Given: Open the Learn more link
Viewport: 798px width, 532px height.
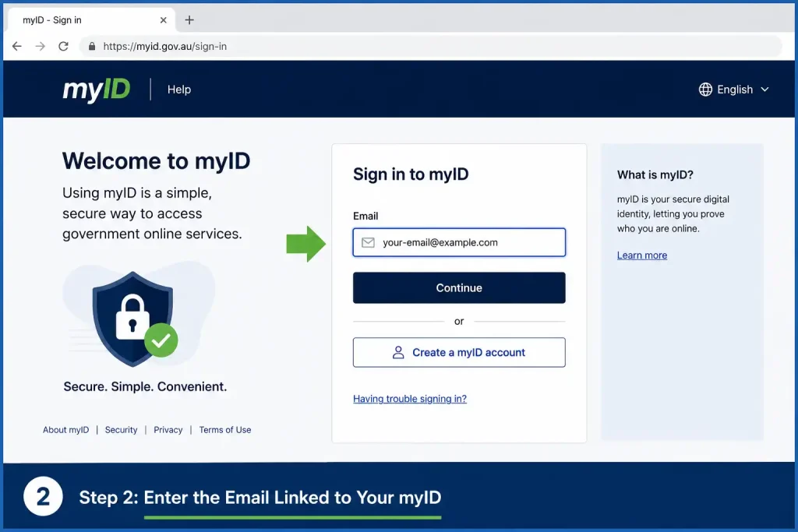Looking at the screenshot, I should pos(642,255).
